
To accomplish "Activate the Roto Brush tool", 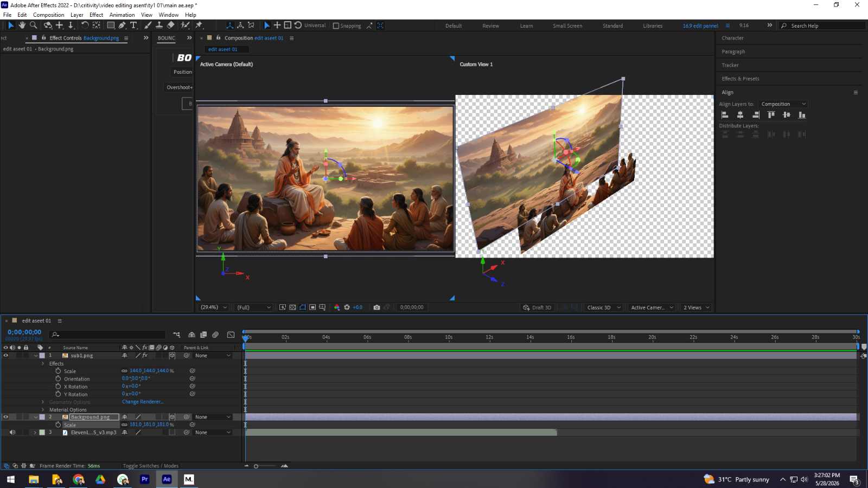I will [186, 25].
